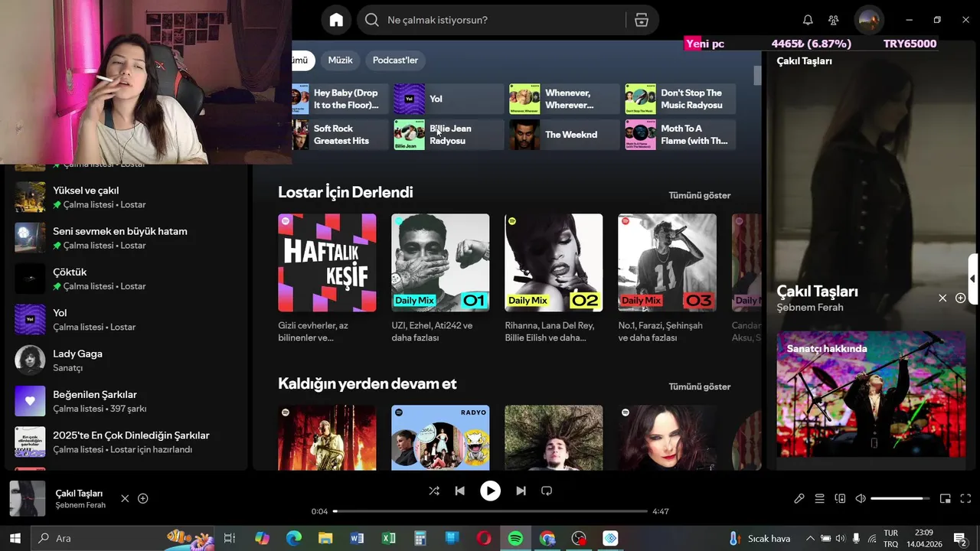Go to Spotify Home via house icon
Viewport: 980px width, 551px height.
336,20
